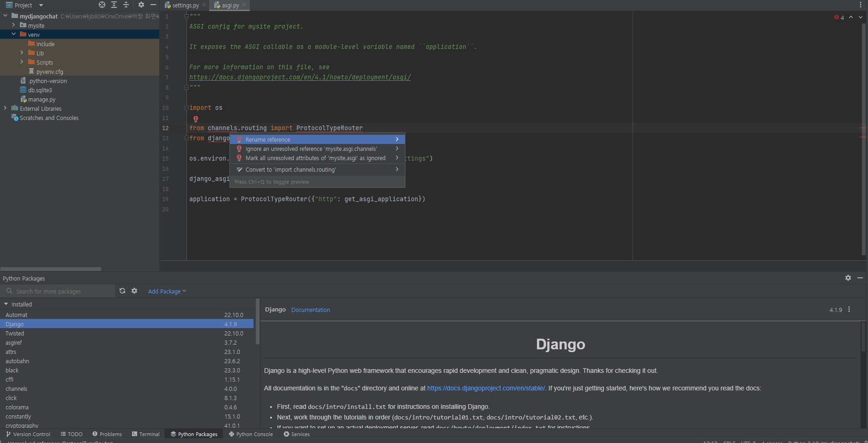868x443 pixels.
Task: Open editor tabs more options menu
Action: (861, 5)
